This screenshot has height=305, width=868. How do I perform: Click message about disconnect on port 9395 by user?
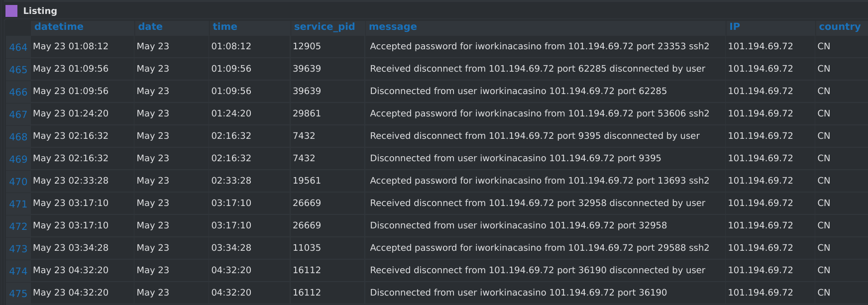coord(535,136)
